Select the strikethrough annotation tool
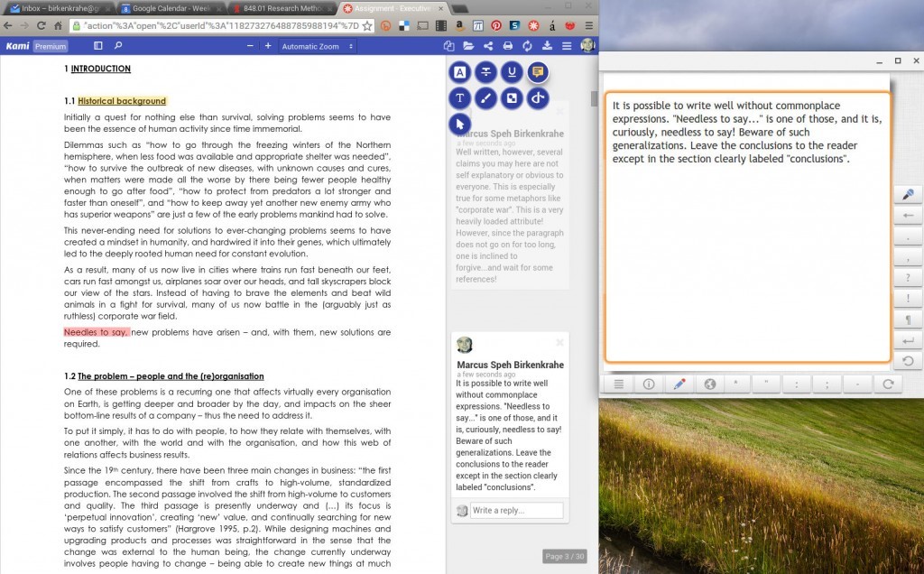The width and height of the screenshot is (924, 574). [486, 71]
